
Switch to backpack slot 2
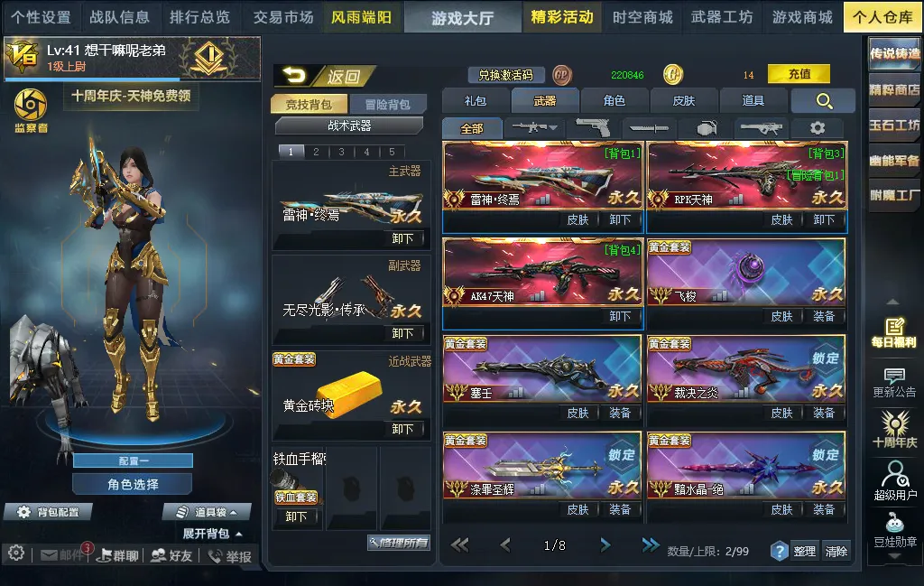point(316,152)
